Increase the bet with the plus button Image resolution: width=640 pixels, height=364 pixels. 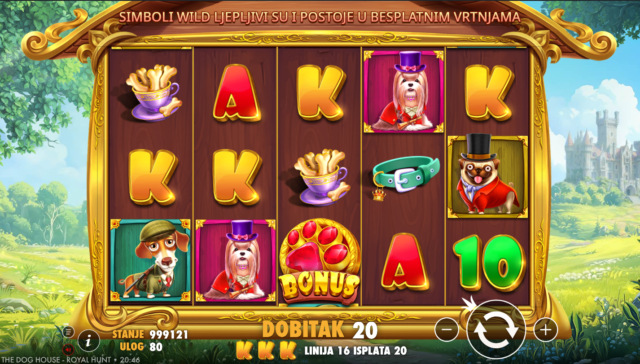tap(545, 330)
